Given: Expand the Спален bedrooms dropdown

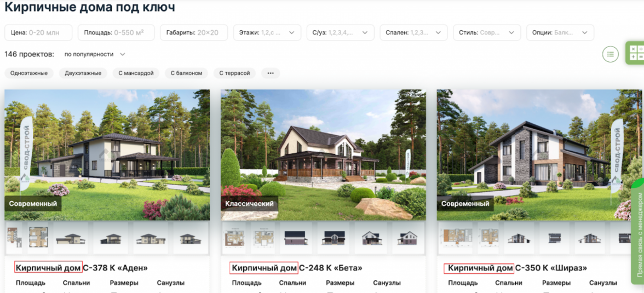Looking at the screenshot, I should coord(413,32).
